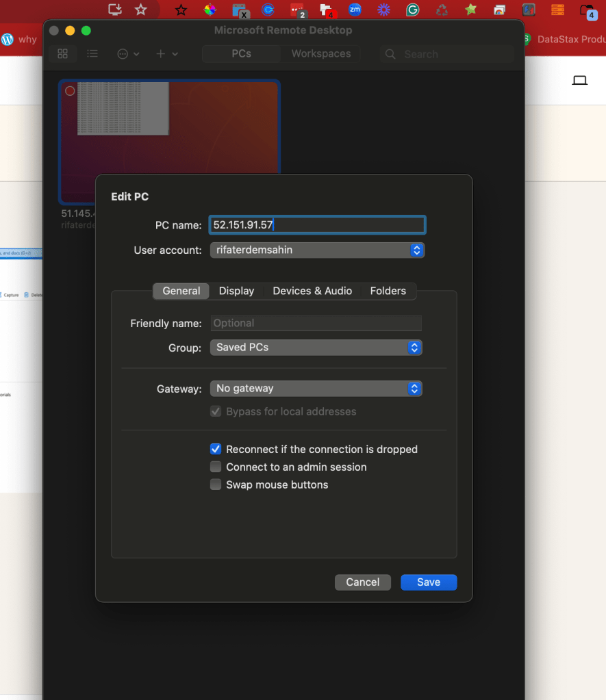Click the Grammarly G extension icon

412,10
